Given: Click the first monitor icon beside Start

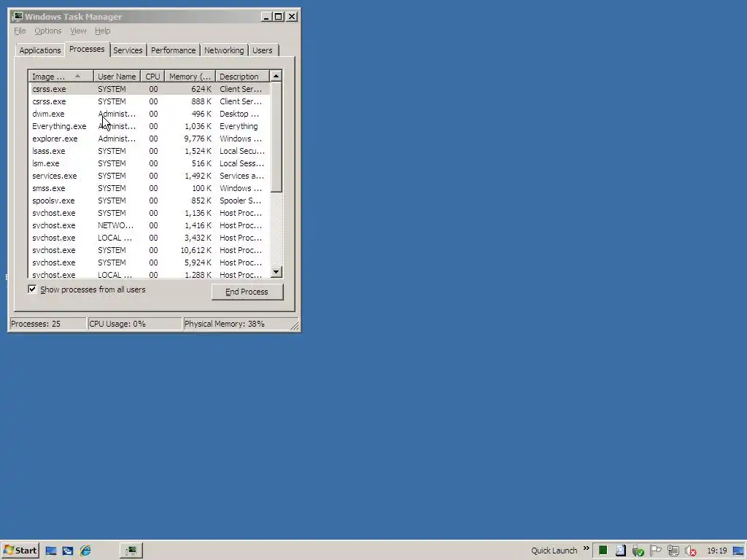Looking at the screenshot, I should [51, 551].
